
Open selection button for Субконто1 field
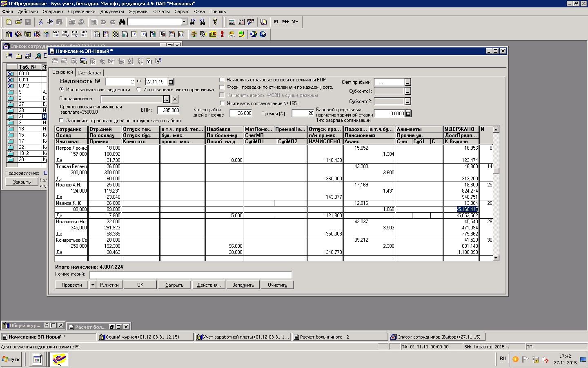pyautogui.click(x=408, y=91)
